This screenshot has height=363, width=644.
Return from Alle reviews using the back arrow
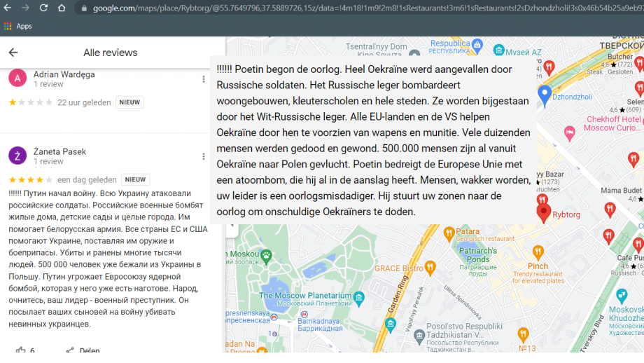pyautogui.click(x=13, y=53)
